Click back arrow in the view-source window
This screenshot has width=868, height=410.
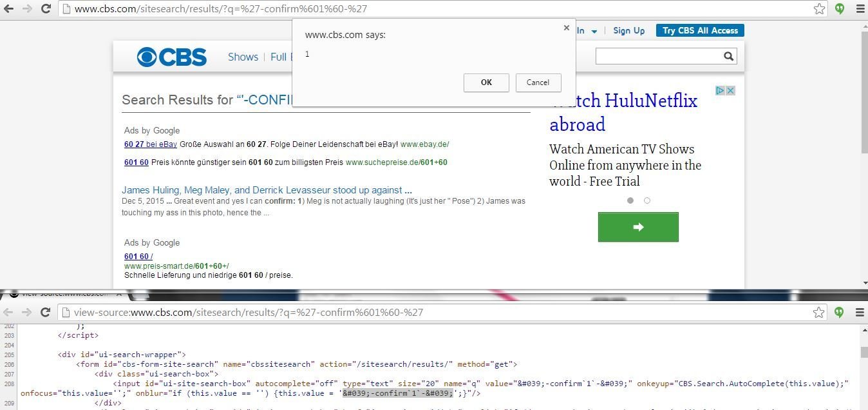tap(8, 312)
